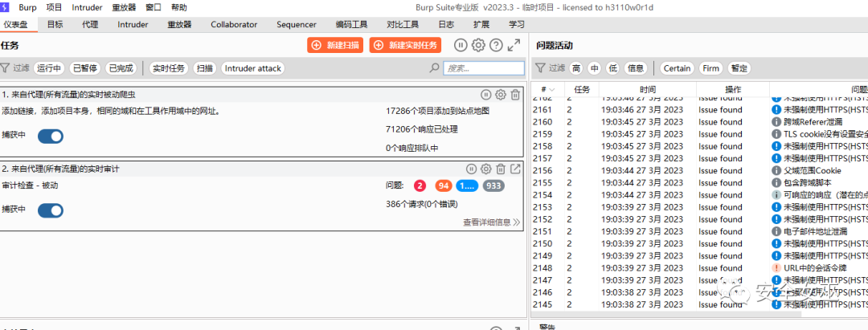
Task: Click the Burp Suite logo icon
Action: tap(6, 8)
